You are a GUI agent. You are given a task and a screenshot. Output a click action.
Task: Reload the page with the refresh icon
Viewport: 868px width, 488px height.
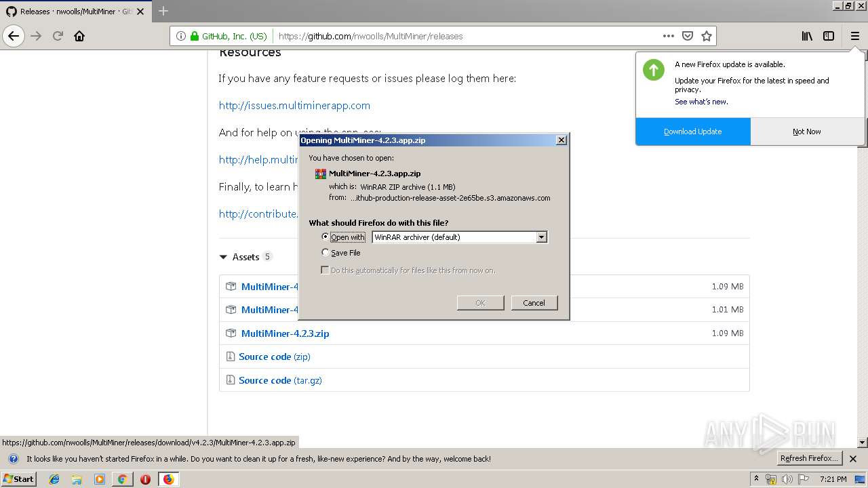coord(58,36)
